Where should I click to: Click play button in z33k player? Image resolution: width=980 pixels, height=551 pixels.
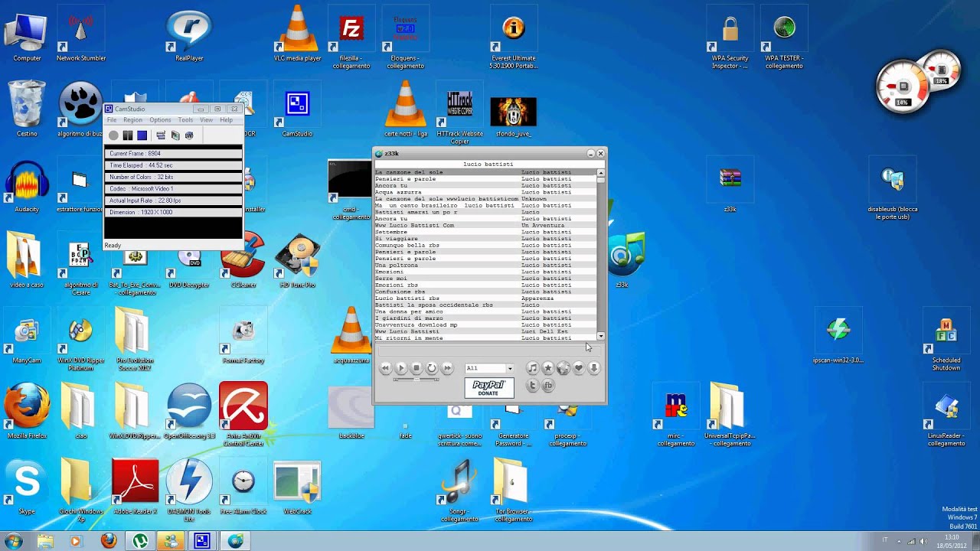tap(400, 368)
